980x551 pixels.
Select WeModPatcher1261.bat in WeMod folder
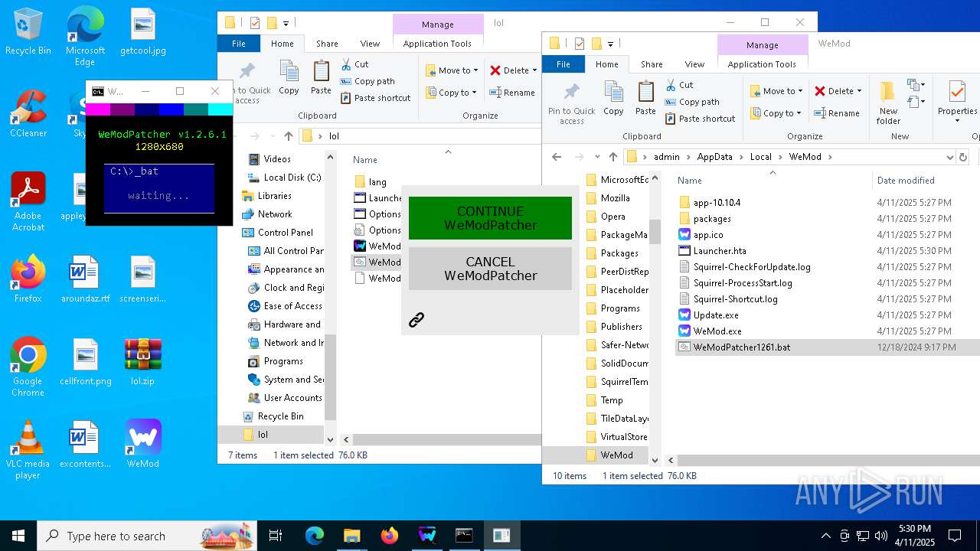tap(741, 347)
